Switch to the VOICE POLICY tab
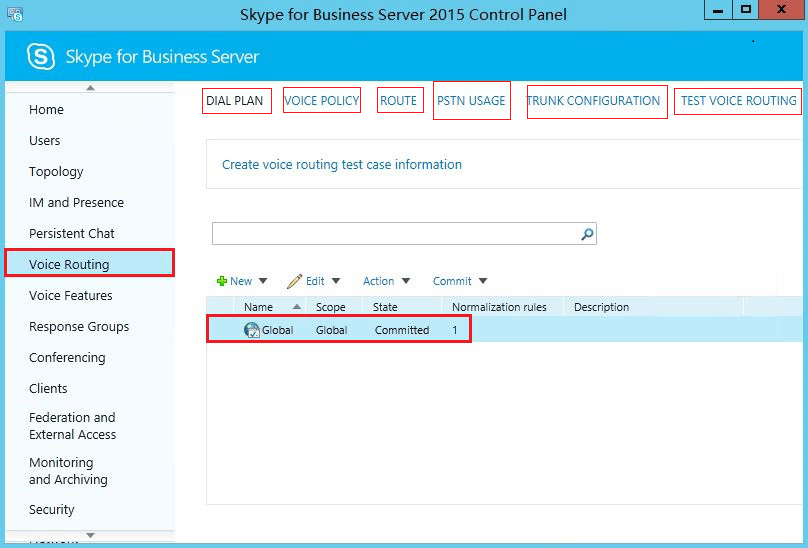808x548 pixels. pyautogui.click(x=322, y=101)
